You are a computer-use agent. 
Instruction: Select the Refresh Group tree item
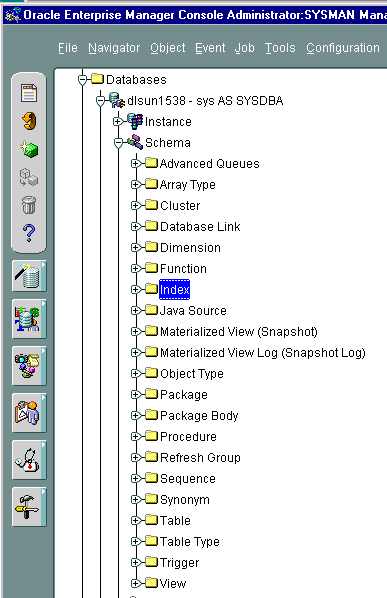(x=200, y=458)
